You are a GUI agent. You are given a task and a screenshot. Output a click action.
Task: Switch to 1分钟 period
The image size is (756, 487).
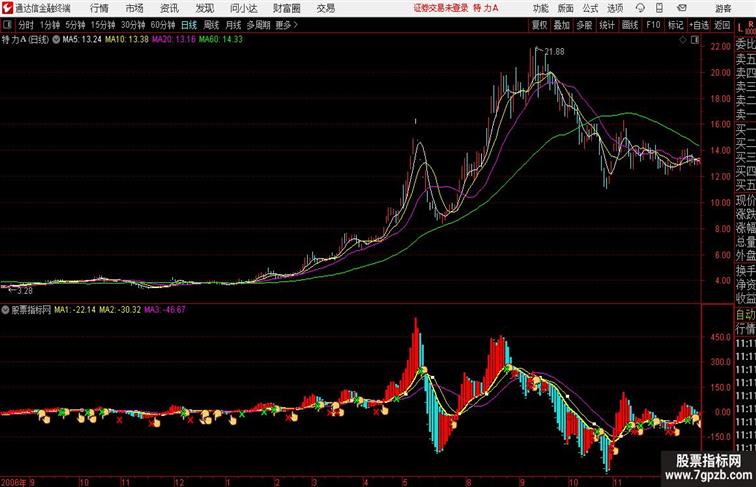click(x=50, y=25)
